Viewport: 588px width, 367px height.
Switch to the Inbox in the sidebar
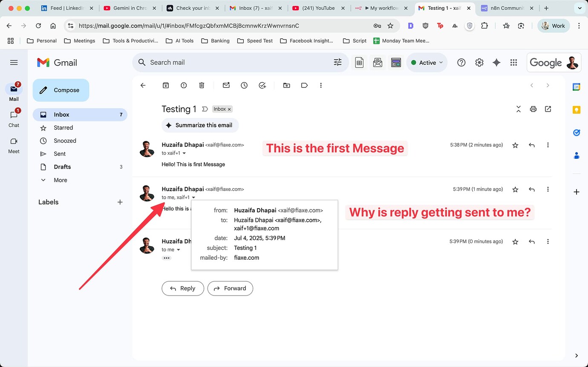(x=61, y=114)
